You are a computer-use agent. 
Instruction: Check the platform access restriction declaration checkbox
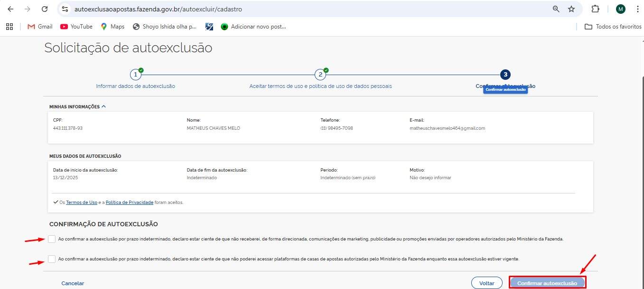point(52,259)
